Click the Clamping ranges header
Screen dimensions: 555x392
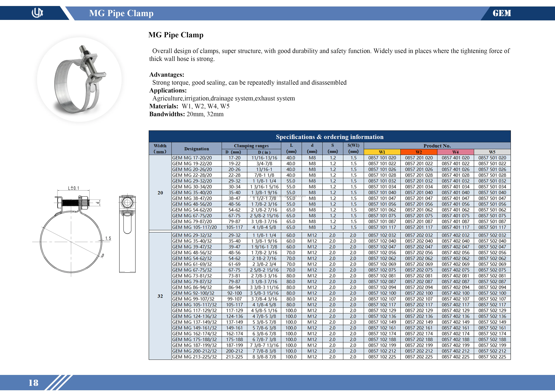point(251,146)
